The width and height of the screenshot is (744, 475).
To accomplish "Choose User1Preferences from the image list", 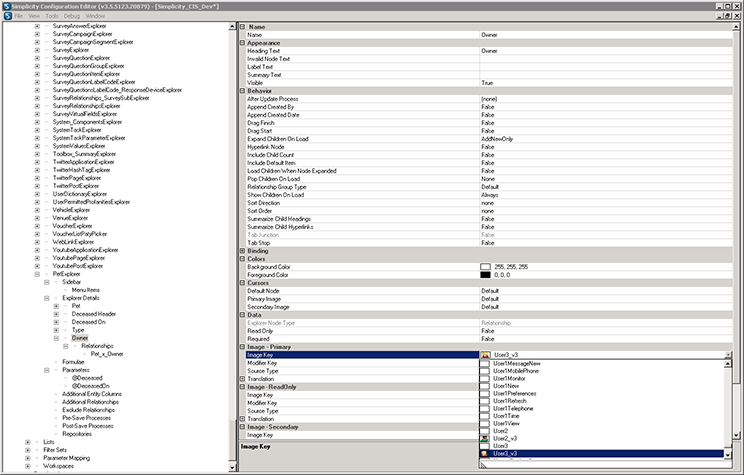I will pyautogui.click(x=514, y=393).
